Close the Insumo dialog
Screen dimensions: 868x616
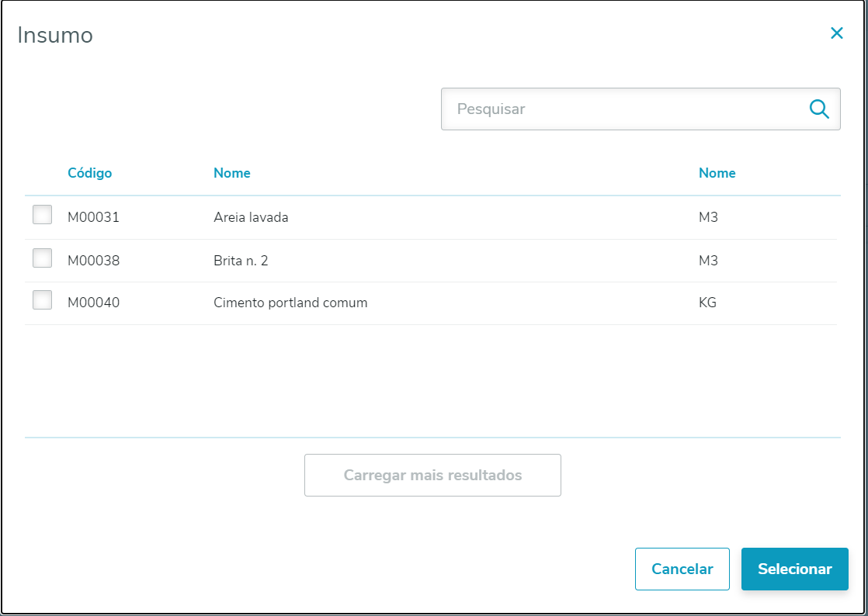point(836,33)
